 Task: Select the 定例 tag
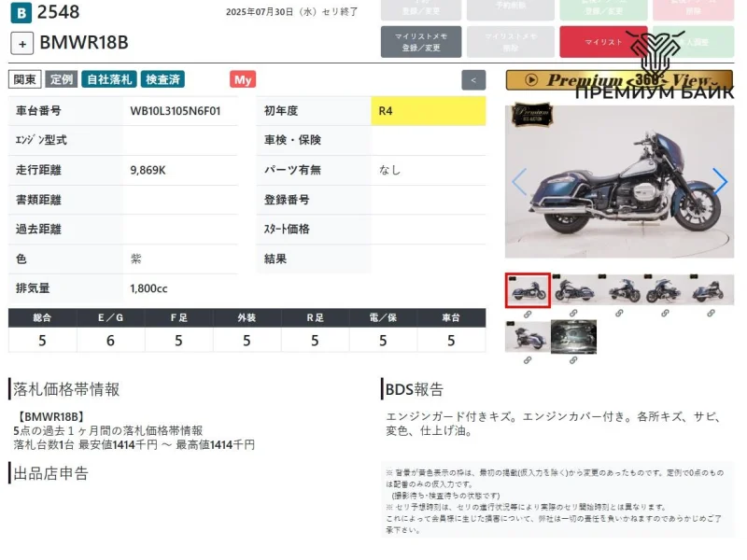(62, 80)
